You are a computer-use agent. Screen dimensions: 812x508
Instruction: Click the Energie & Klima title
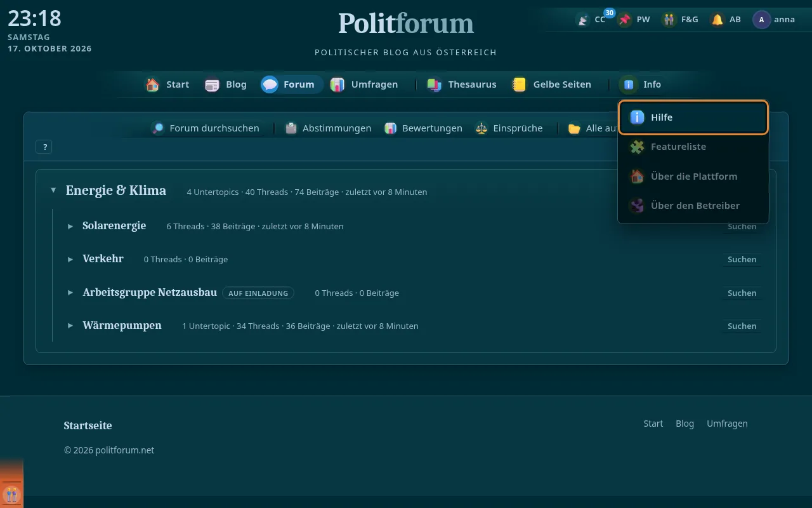[x=116, y=190]
